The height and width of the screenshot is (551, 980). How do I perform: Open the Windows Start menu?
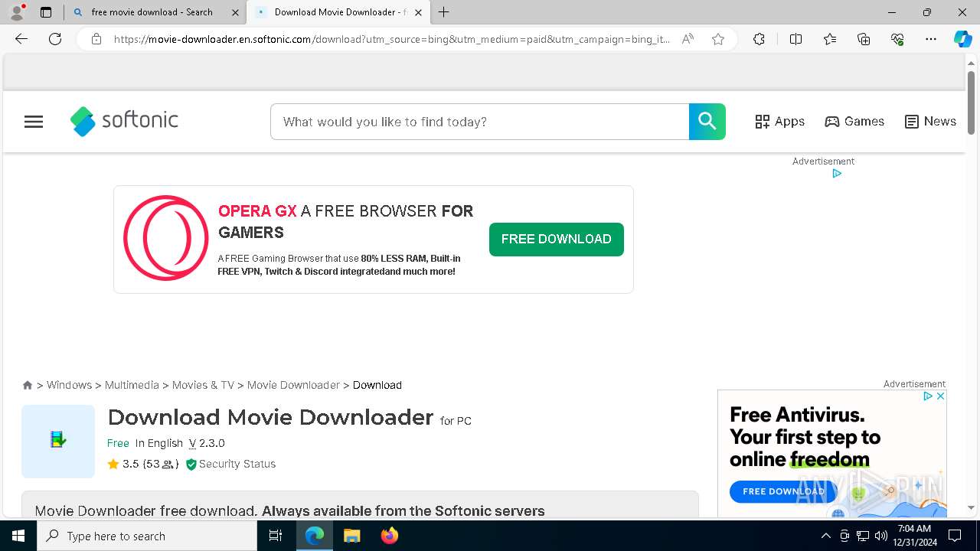point(18,536)
